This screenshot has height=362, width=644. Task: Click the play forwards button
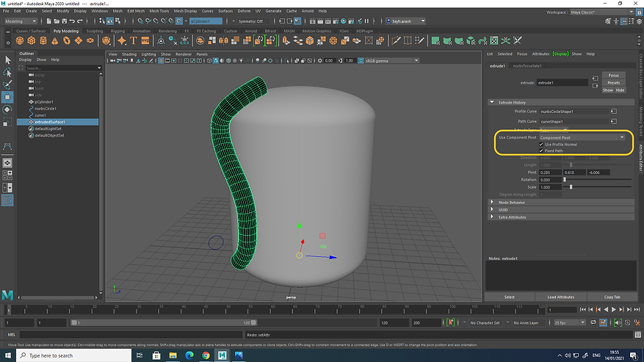(x=614, y=309)
